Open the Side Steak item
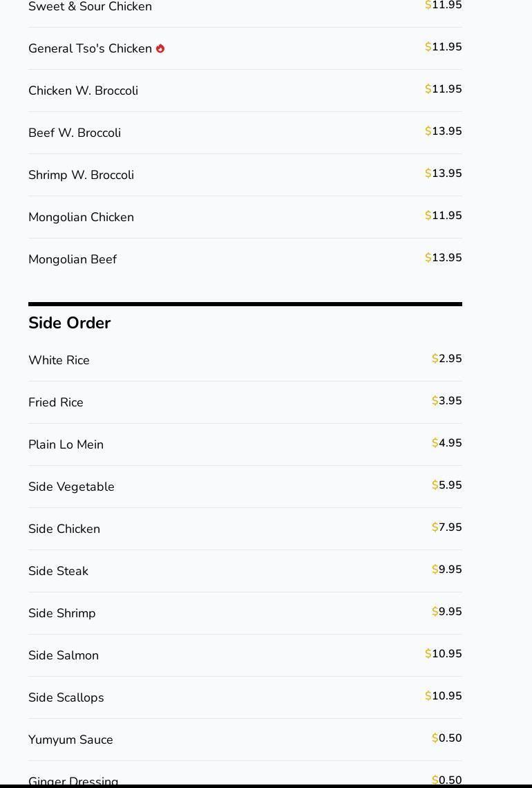532x788 pixels. click(245, 571)
